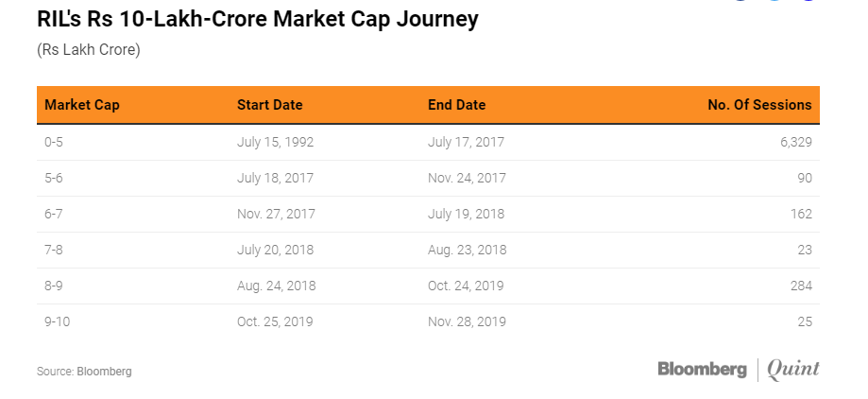Click the Bloomberg Quint logo

[738, 370]
